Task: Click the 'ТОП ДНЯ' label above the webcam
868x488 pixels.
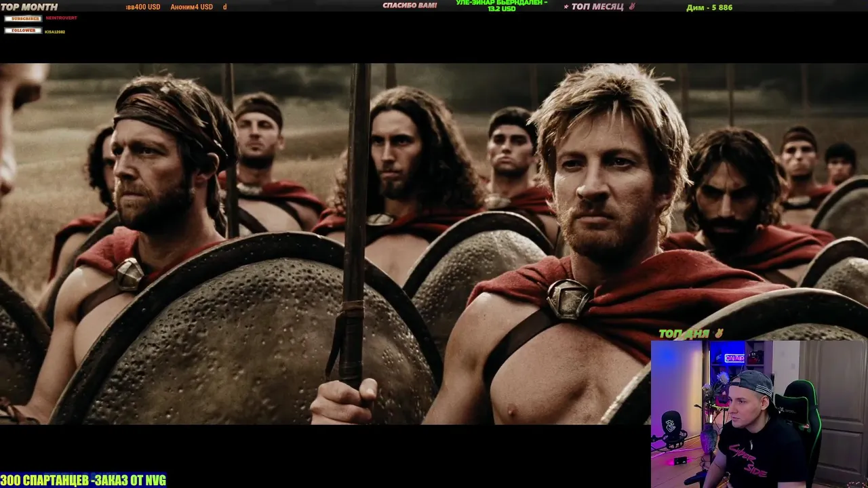Action: click(684, 333)
